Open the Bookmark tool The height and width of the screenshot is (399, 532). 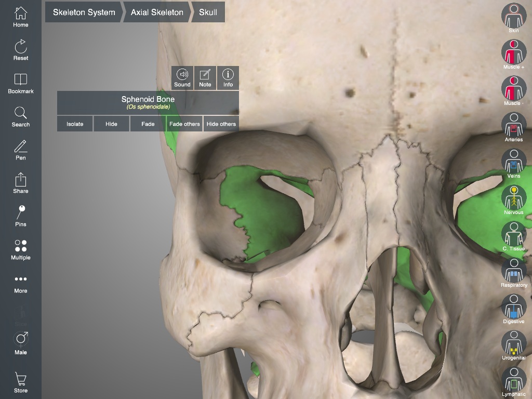click(21, 83)
